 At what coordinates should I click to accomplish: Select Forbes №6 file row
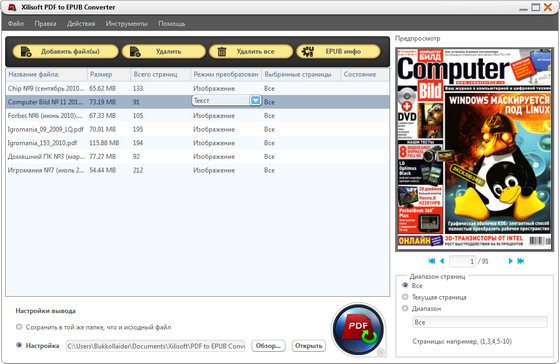click(198, 116)
